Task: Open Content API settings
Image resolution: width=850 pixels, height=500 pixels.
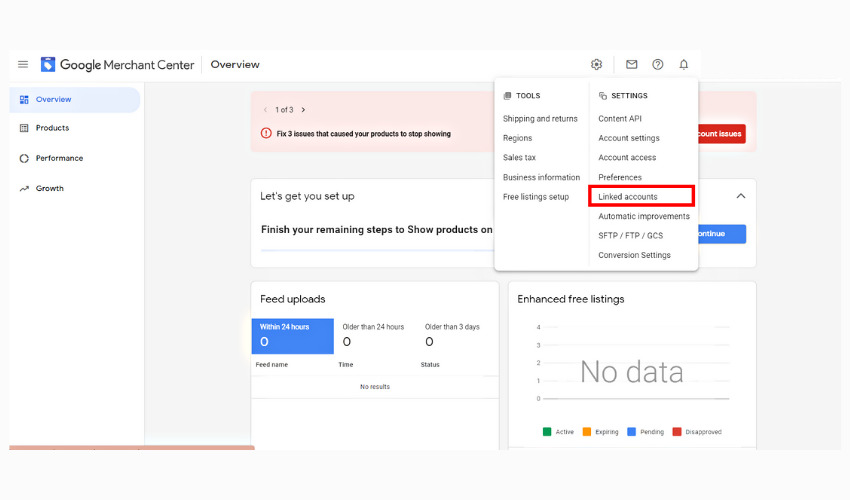Action: [x=620, y=119]
